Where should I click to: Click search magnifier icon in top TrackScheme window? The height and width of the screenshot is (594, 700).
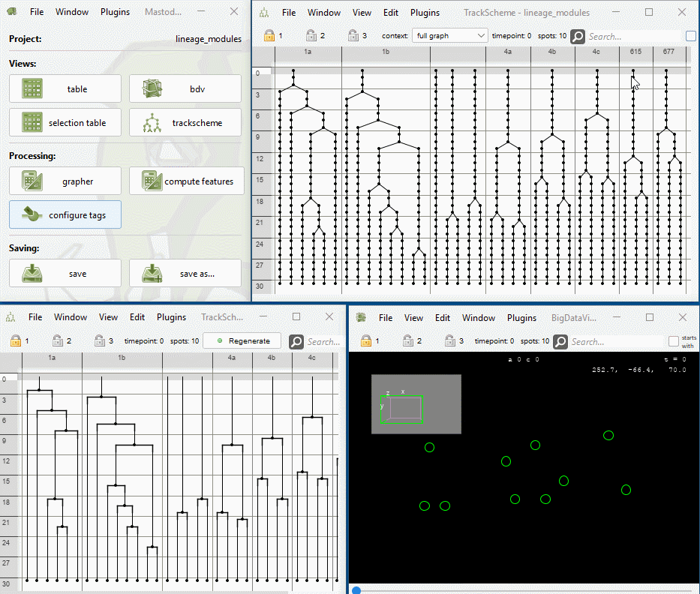coord(578,36)
